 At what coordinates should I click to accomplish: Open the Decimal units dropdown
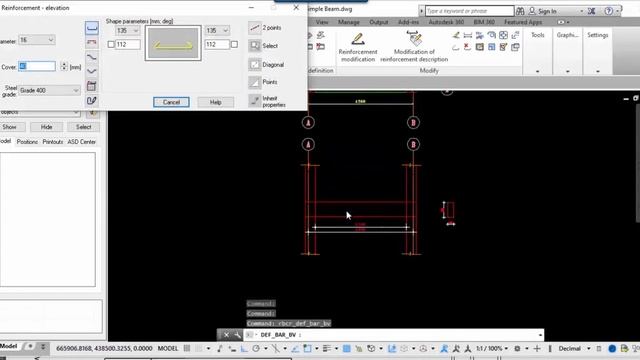[574, 349]
